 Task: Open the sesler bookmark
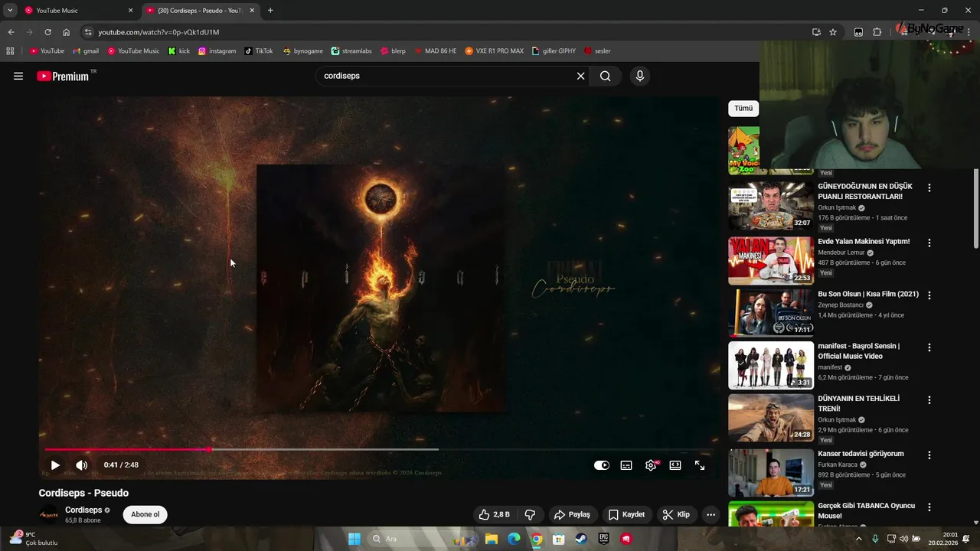(597, 51)
